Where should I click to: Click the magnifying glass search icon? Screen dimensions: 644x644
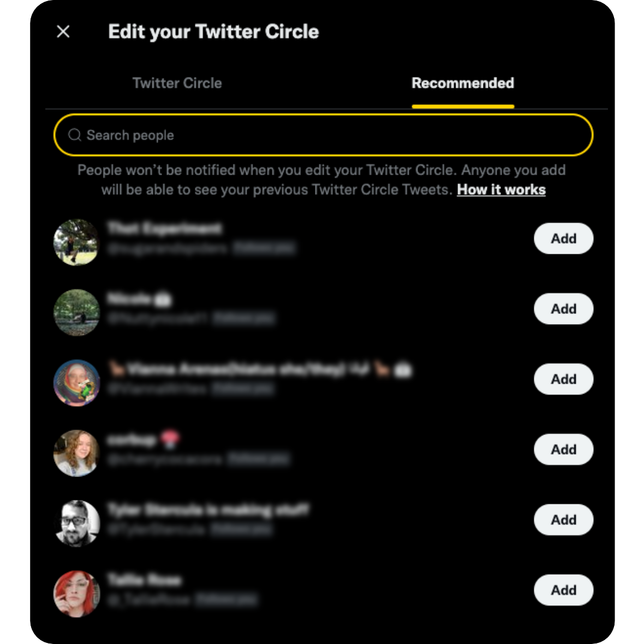(75, 135)
